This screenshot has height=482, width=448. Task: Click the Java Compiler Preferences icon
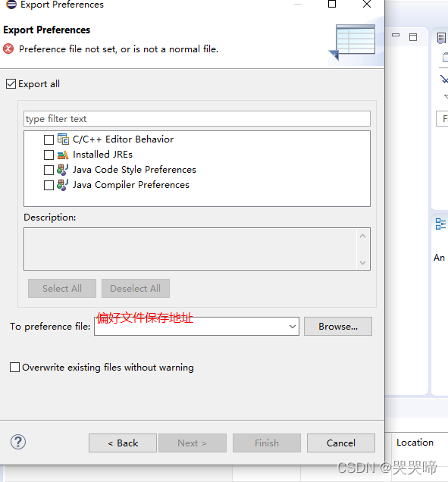tap(63, 185)
